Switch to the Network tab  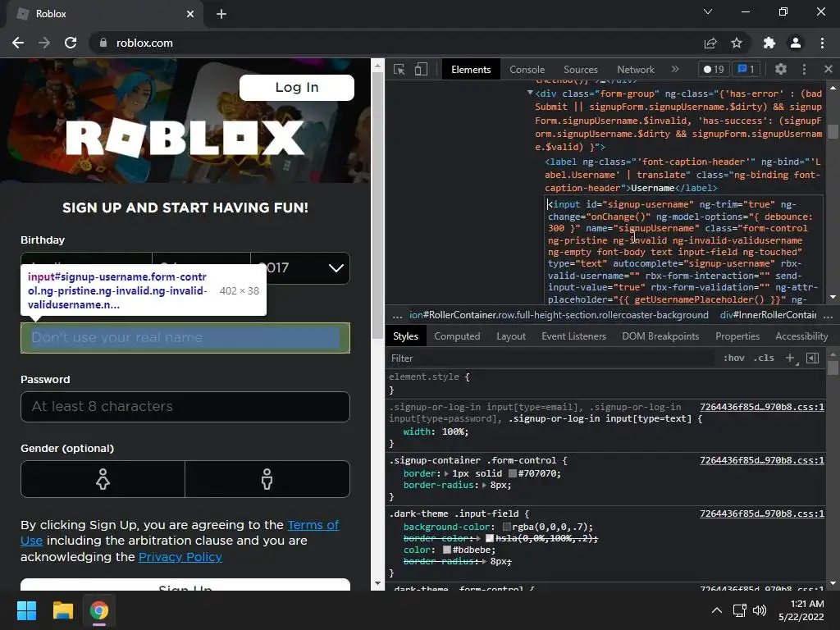tap(636, 70)
